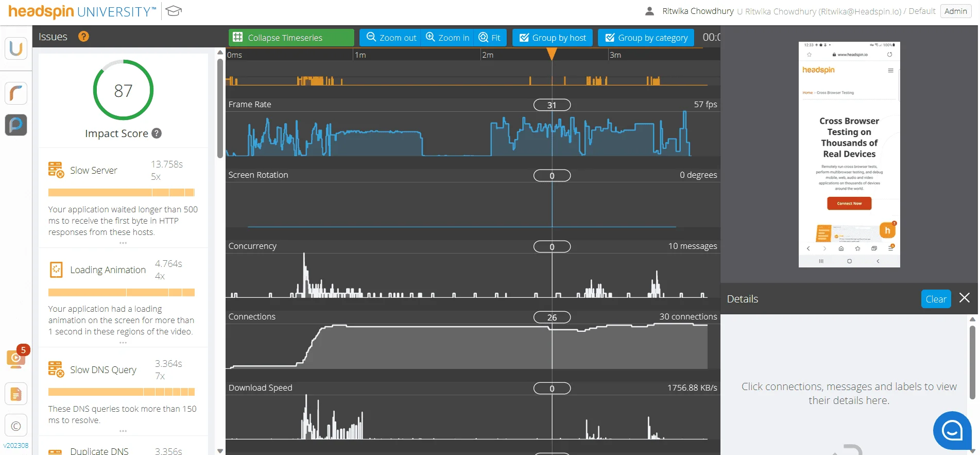Open the document report sidebar icon
Image resolution: width=980 pixels, height=455 pixels.
[16, 394]
